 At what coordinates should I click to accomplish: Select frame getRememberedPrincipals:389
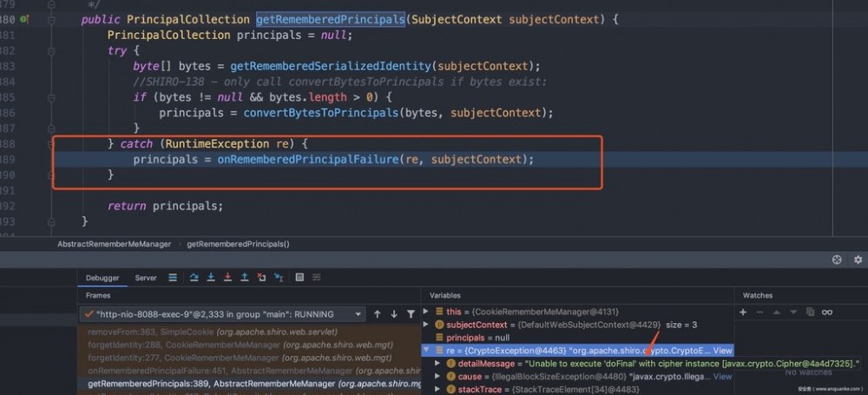tap(249, 384)
